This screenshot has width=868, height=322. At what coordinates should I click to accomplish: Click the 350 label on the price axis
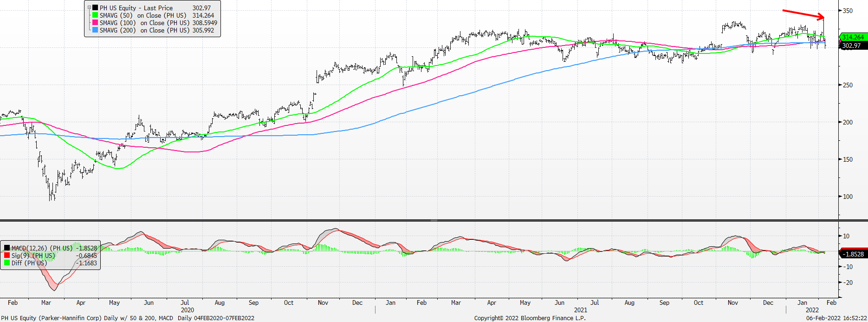[x=848, y=11]
